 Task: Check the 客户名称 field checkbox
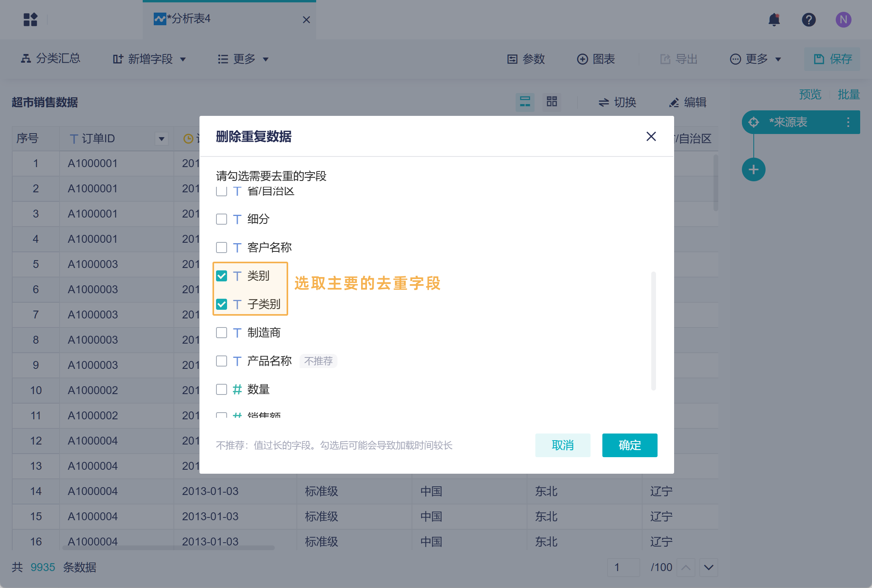[222, 247]
